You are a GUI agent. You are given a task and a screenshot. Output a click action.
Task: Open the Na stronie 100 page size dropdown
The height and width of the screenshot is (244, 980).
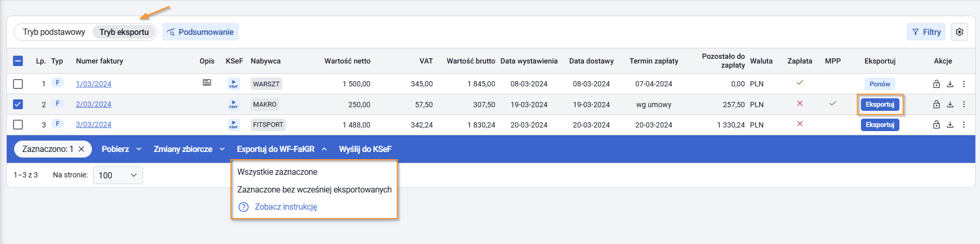(118, 175)
